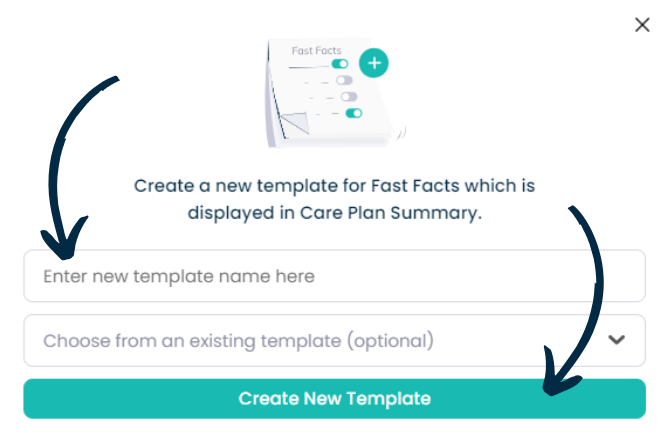Click the "Create a new template" text line

pyautogui.click(x=334, y=186)
